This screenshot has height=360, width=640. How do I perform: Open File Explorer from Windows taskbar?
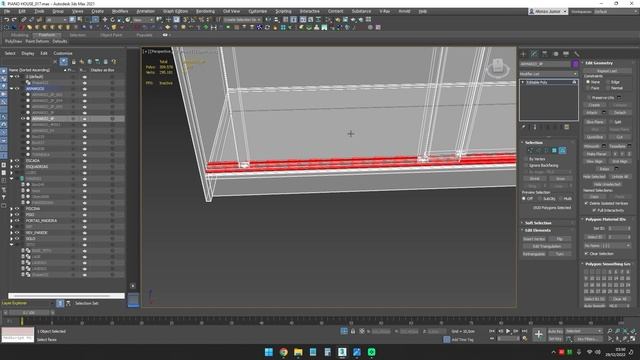click(298, 352)
